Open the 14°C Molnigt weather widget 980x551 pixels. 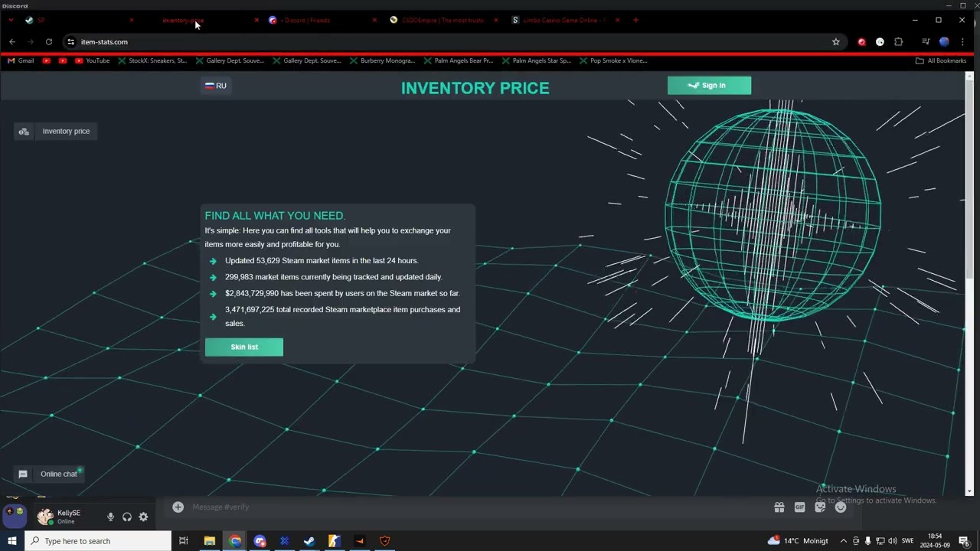[x=798, y=541]
